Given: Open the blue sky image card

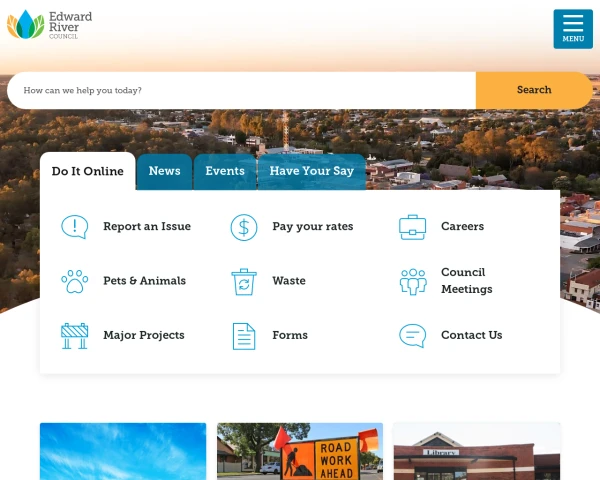Looking at the screenshot, I should click(x=123, y=452).
